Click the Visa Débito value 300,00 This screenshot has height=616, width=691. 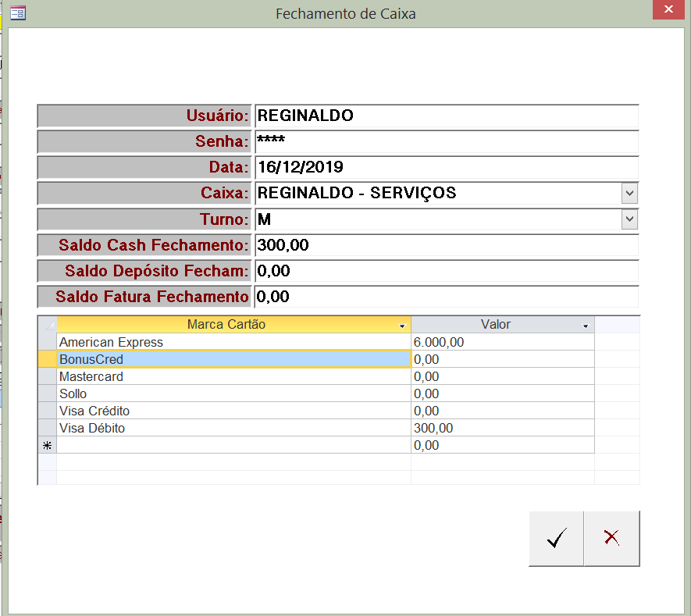(x=501, y=428)
